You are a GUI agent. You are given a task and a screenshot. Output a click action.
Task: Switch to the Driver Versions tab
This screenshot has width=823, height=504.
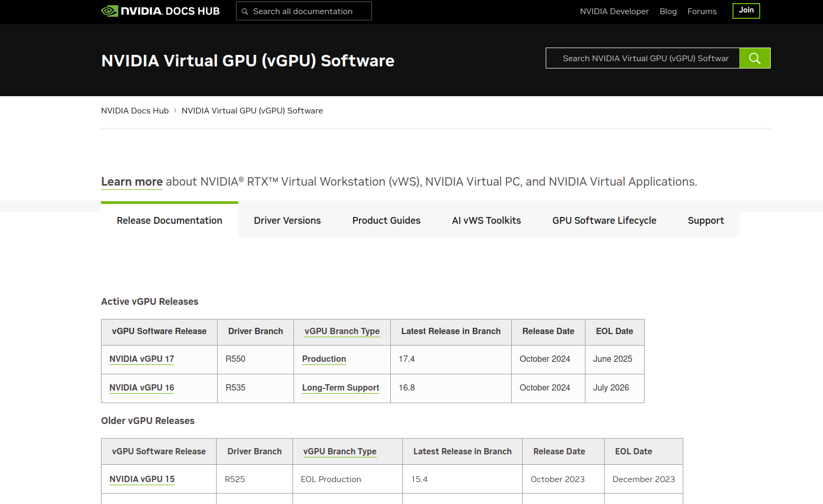tap(287, 221)
